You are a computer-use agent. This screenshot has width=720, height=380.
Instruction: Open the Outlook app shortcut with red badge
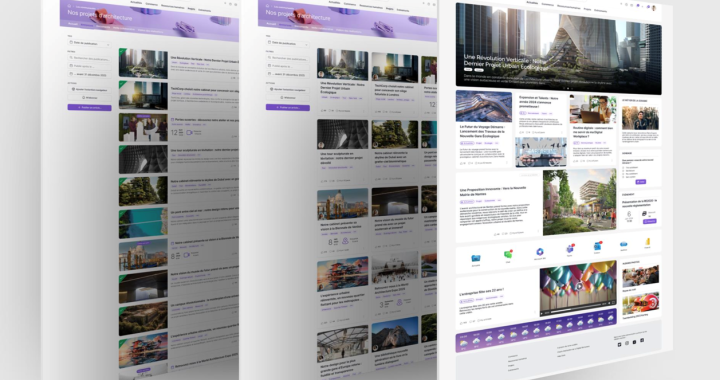click(597, 246)
